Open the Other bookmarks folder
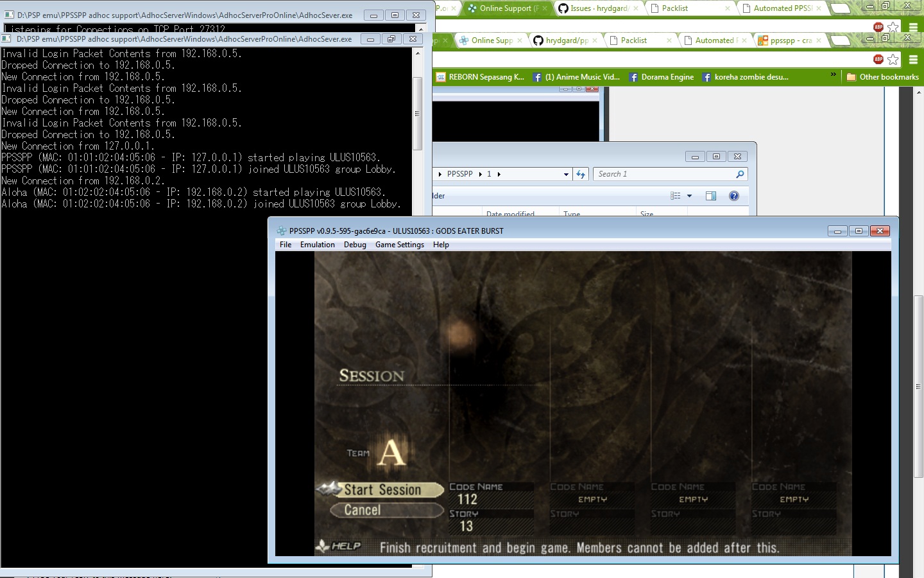This screenshot has height=578, width=924. pyautogui.click(x=882, y=77)
